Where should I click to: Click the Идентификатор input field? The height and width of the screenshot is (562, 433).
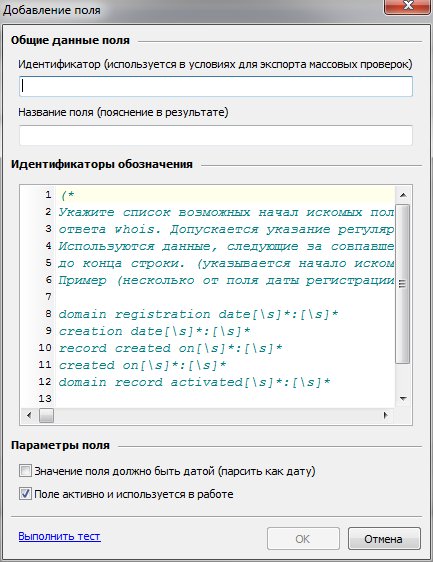216,86
